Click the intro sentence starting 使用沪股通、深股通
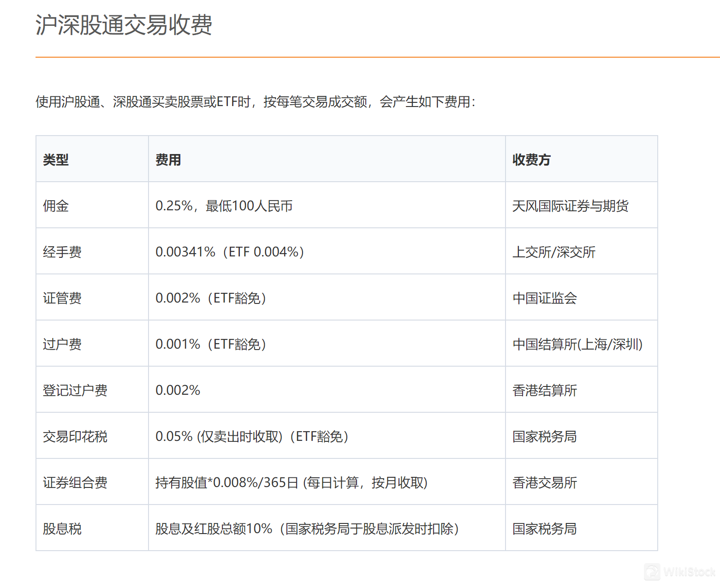This screenshot has height=588, width=720. tap(256, 101)
